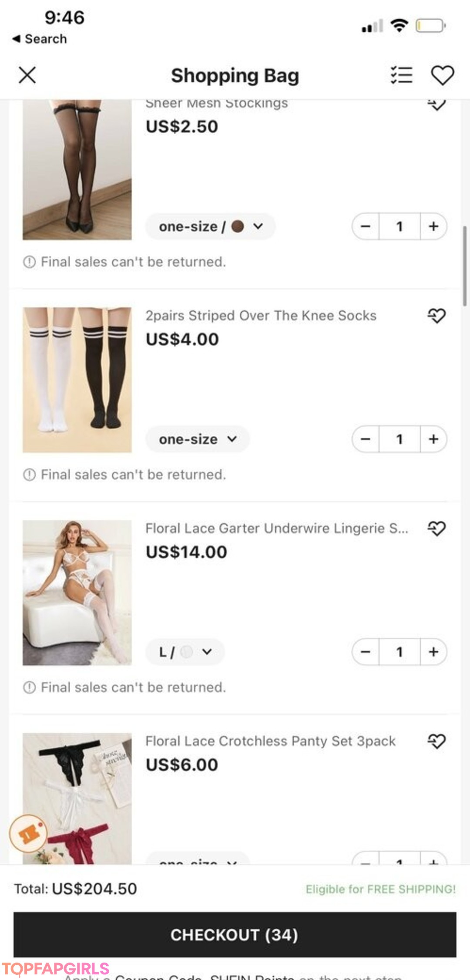
Task: Open the Floral Lace Crotchless Panty Set title
Action: click(x=270, y=741)
